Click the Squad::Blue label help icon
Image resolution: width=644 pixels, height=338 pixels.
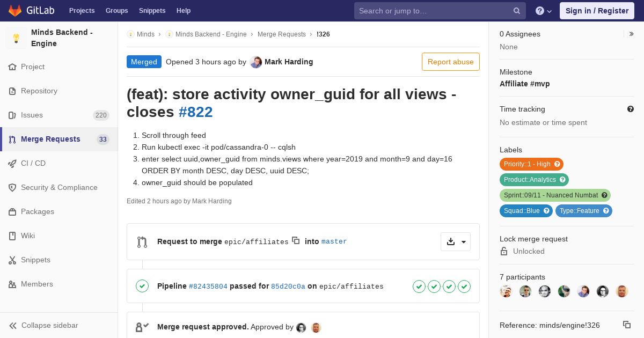tap(546, 211)
